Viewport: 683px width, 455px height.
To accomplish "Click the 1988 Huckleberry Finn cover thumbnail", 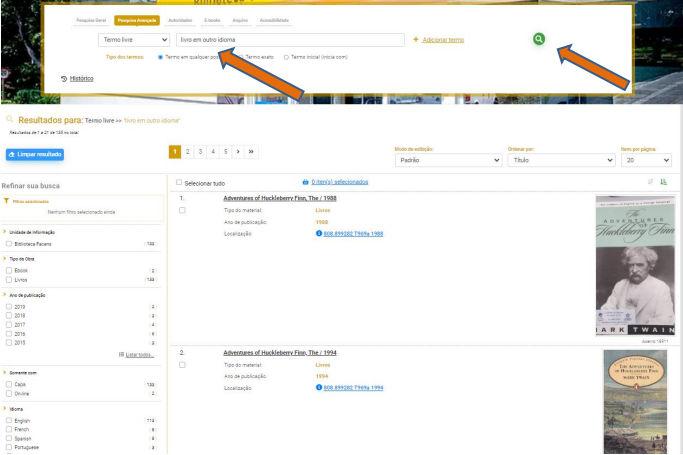I will click(x=635, y=265).
